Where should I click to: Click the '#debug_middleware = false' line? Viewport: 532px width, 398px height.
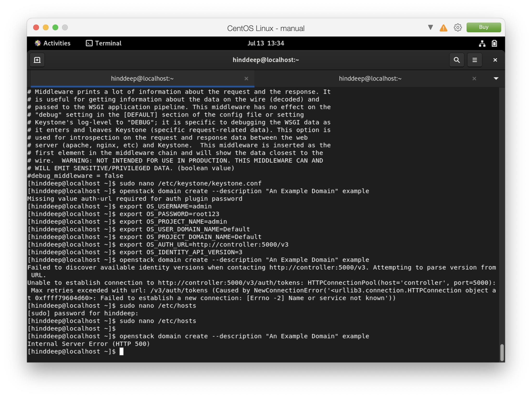click(x=75, y=176)
